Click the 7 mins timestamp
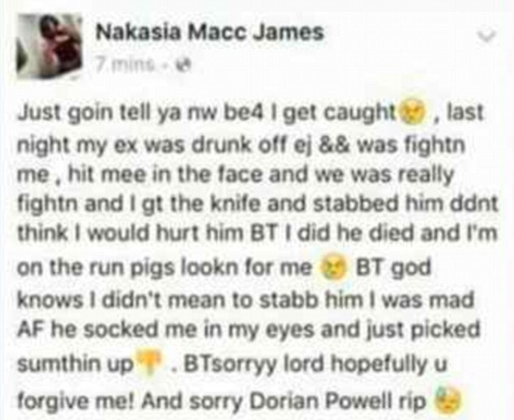514x420 pixels. pos(125,65)
